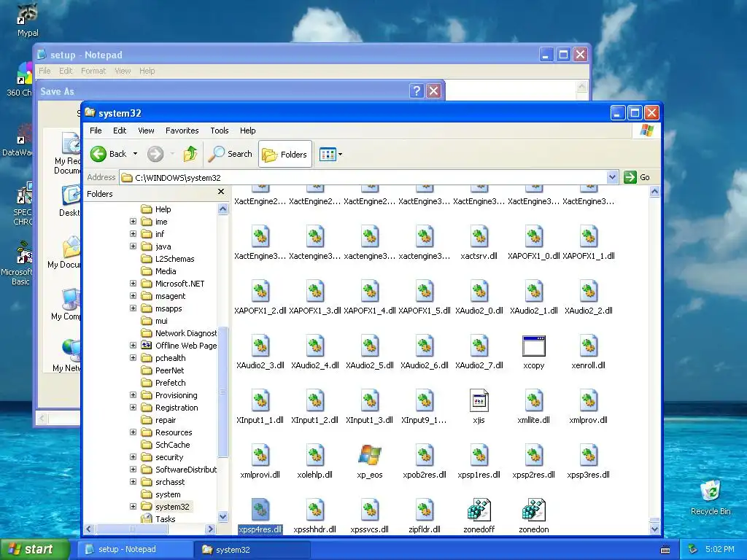Expand the msagent folder node
This screenshot has height=560, width=747.
pos(133,296)
